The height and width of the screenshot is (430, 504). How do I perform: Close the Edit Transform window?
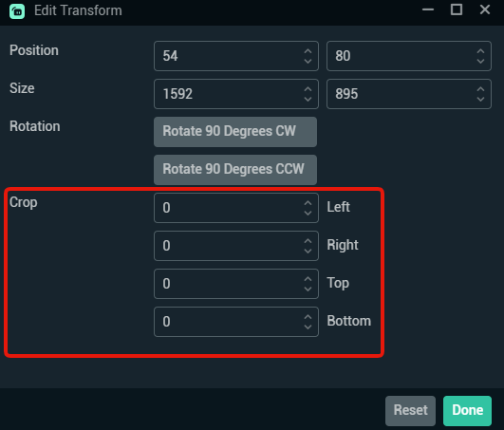pos(485,9)
